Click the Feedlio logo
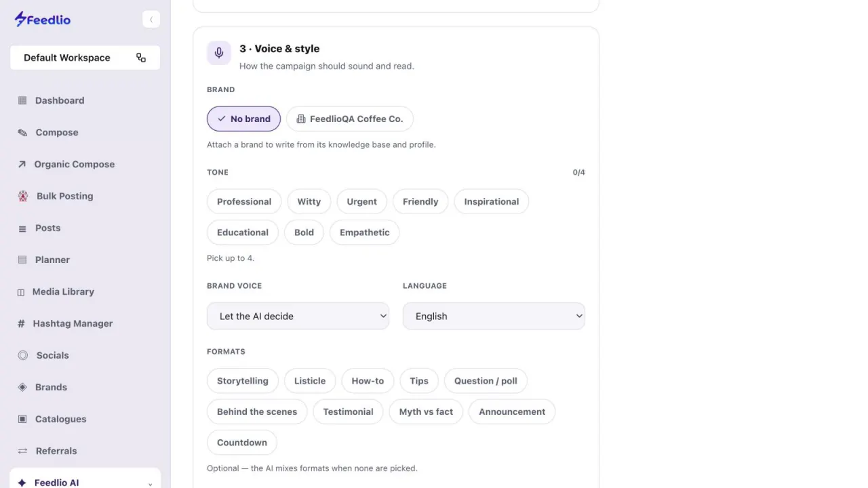 43,19
